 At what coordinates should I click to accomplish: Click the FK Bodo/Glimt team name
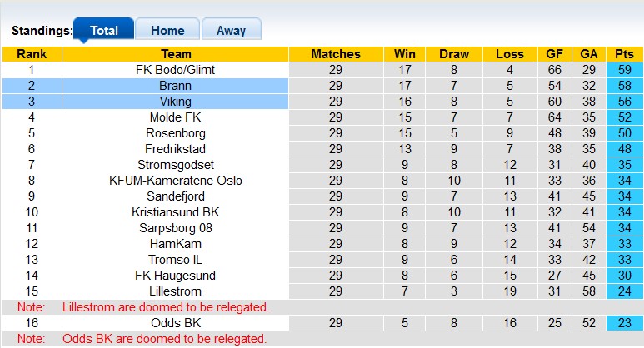pos(175,70)
